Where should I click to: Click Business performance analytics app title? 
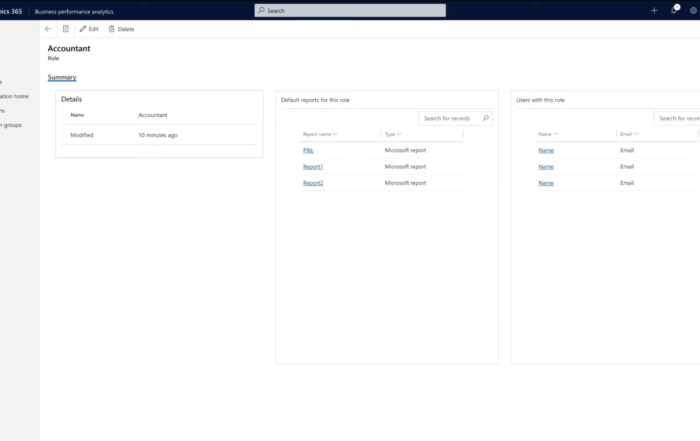(x=74, y=12)
